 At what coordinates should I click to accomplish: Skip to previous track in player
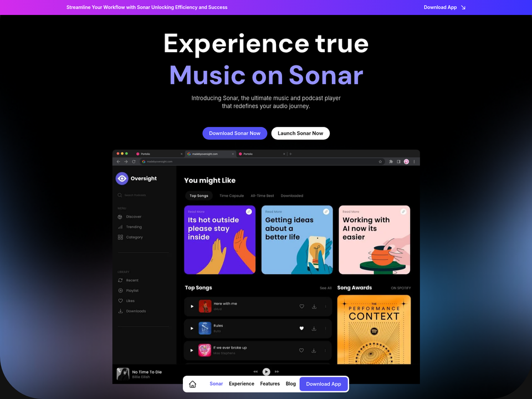click(255, 372)
